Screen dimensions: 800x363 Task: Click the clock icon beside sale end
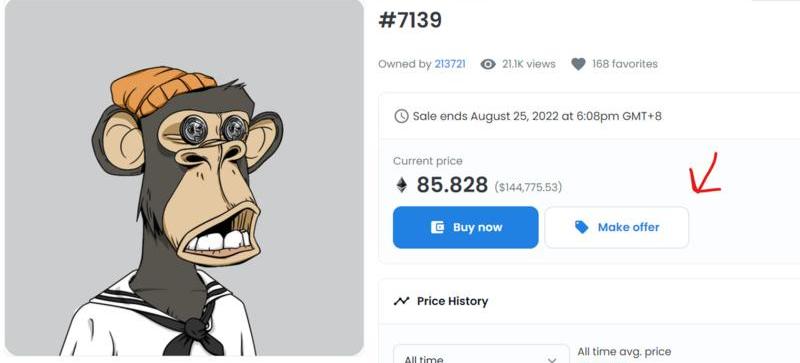click(401, 116)
